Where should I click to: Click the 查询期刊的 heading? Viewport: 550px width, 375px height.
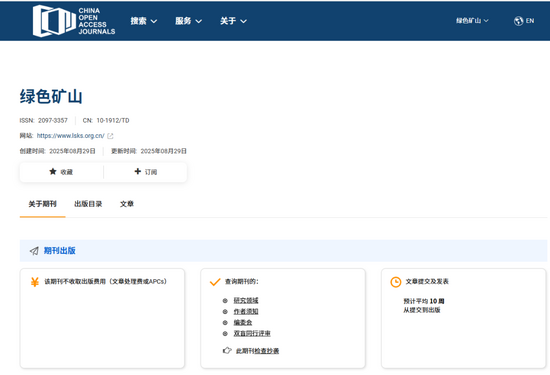pos(242,281)
